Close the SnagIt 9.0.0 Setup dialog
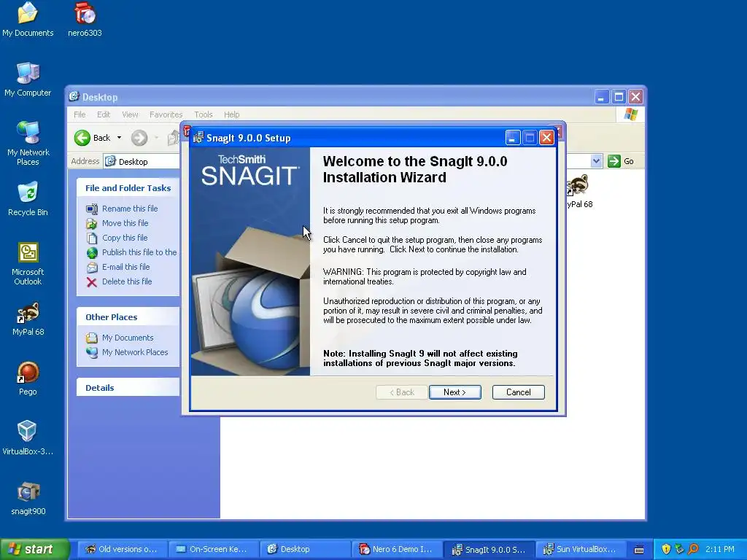This screenshot has width=747, height=560. [x=547, y=138]
